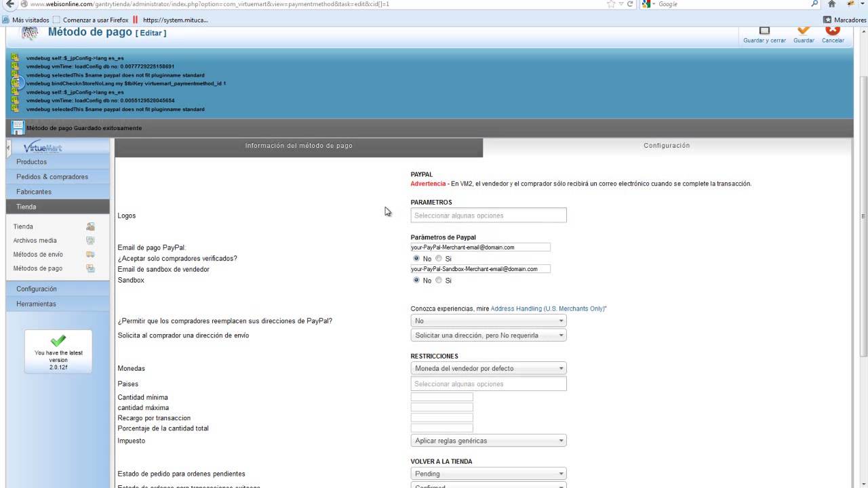This screenshot has height=488, width=868.
Task: Open the pending orders status dropdown
Action: tap(488, 474)
